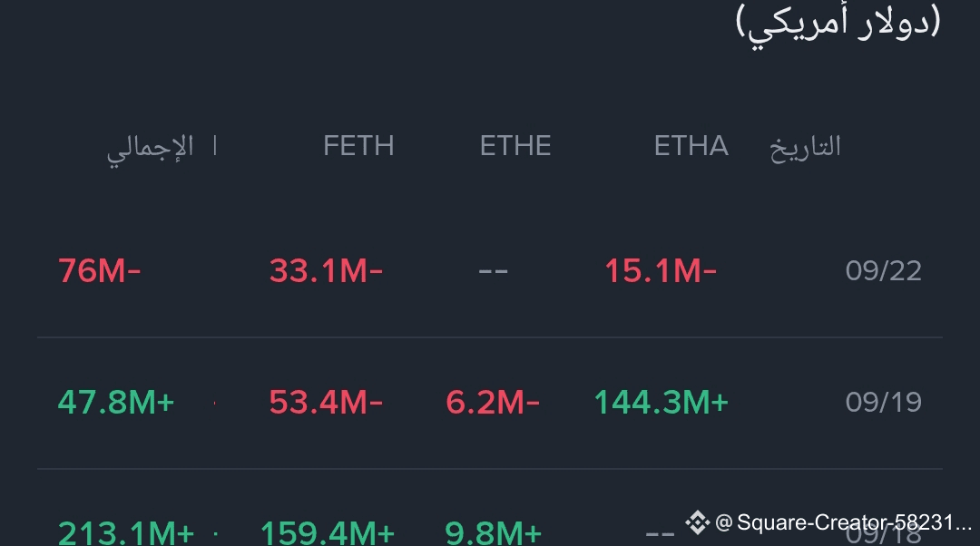
Task: Select the FETH column header
Action: [358, 146]
